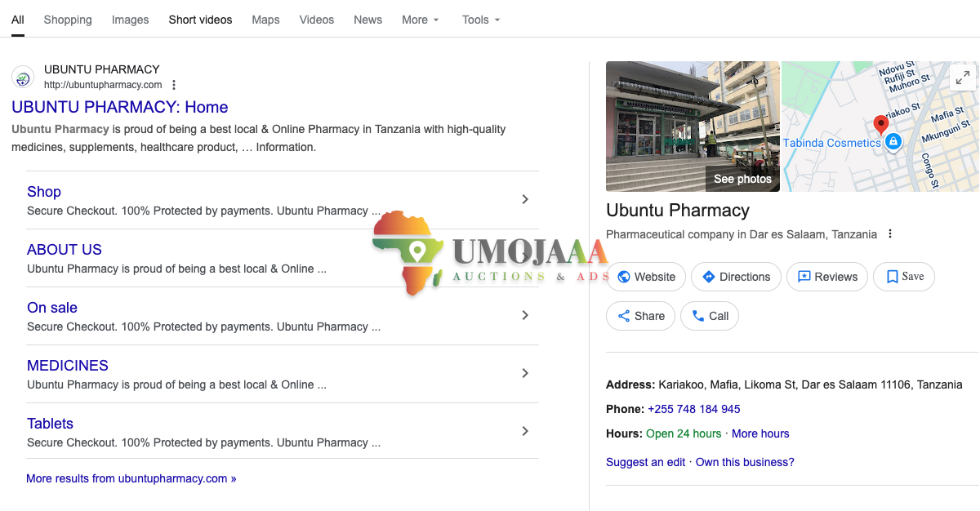This screenshot has width=980, height=511.
Task: Click the chevron on the MEDICINES row
Action: [525, 373]
